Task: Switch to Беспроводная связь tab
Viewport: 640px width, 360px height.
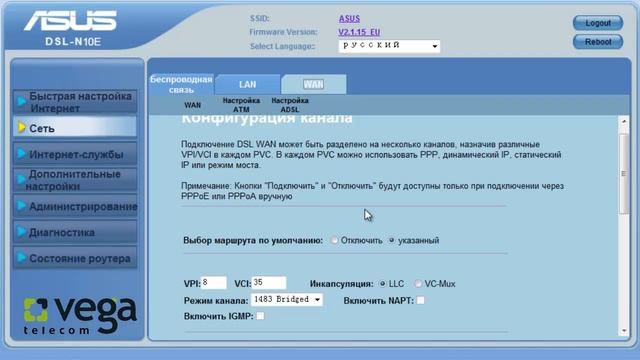Action: click(181, 84)
